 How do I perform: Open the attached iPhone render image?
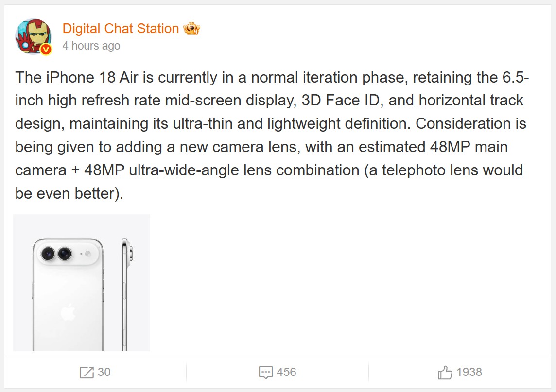coord(82,282)
